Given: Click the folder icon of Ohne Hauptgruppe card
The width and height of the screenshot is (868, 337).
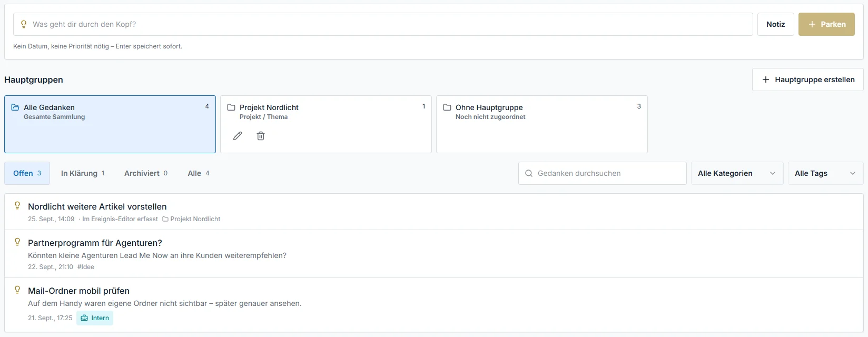Looking at the screenshot, I should [x=447, y=107].
